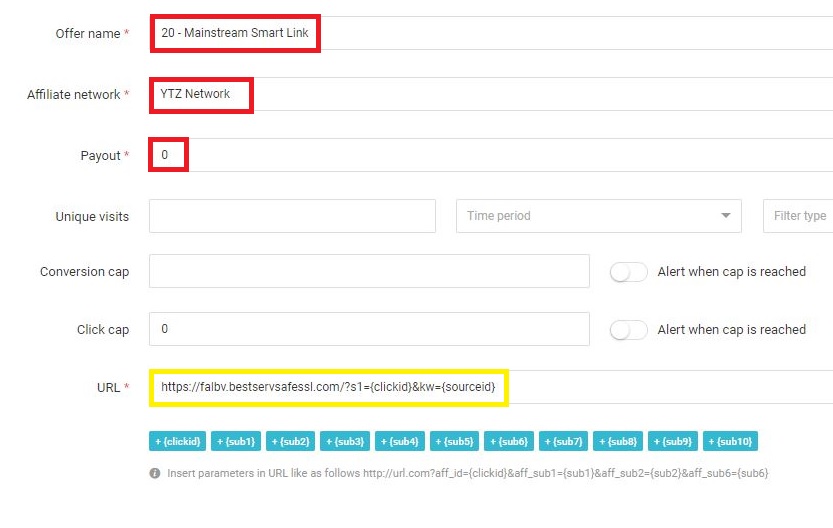Image resolution: width=833 pixels, height=528 pixels.
Task: Insert the {clickid} parameter token
Action: [177, 441]
